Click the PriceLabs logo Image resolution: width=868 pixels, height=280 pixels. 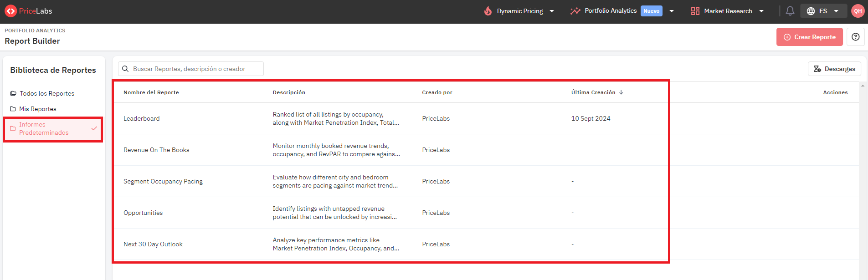[29, 11]
